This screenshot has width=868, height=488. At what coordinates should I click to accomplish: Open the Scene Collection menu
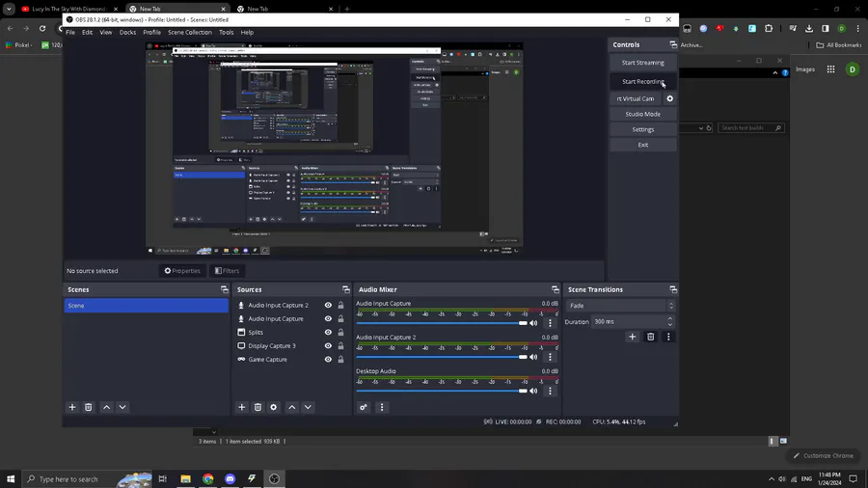pos(190,32)
